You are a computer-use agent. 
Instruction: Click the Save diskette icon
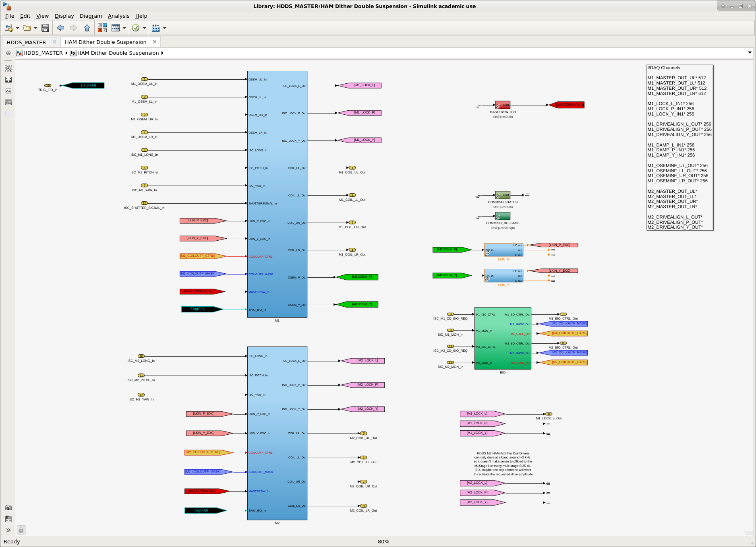pos(45,28)
